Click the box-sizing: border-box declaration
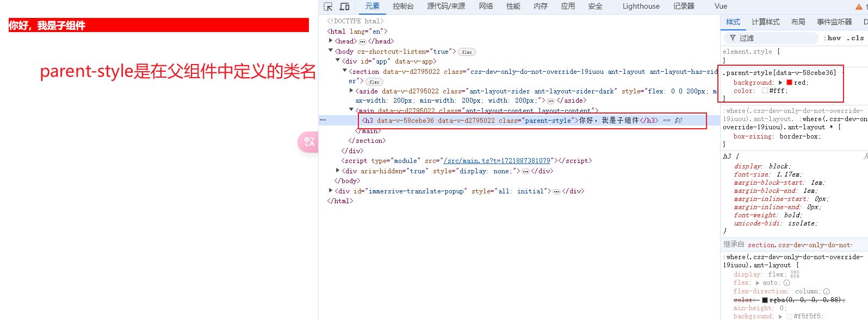This screenshot has width=868, height=320. pyautogui.click(x=777, y=136)
